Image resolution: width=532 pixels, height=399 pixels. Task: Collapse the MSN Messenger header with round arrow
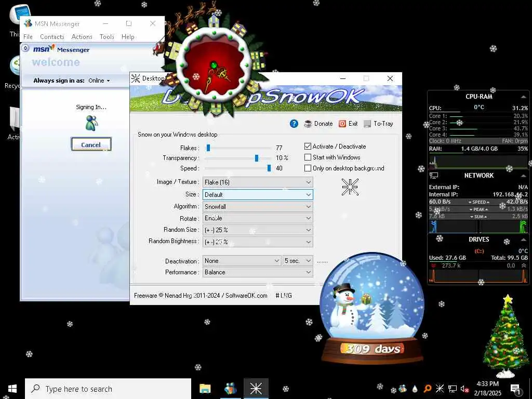(x=25, y=48)
